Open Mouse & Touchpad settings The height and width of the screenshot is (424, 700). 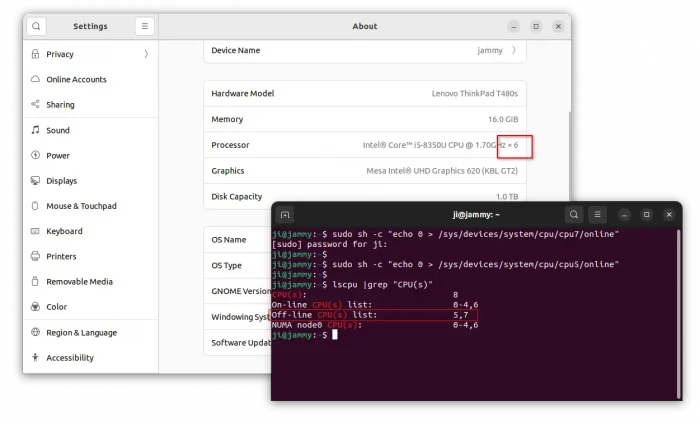81,206
